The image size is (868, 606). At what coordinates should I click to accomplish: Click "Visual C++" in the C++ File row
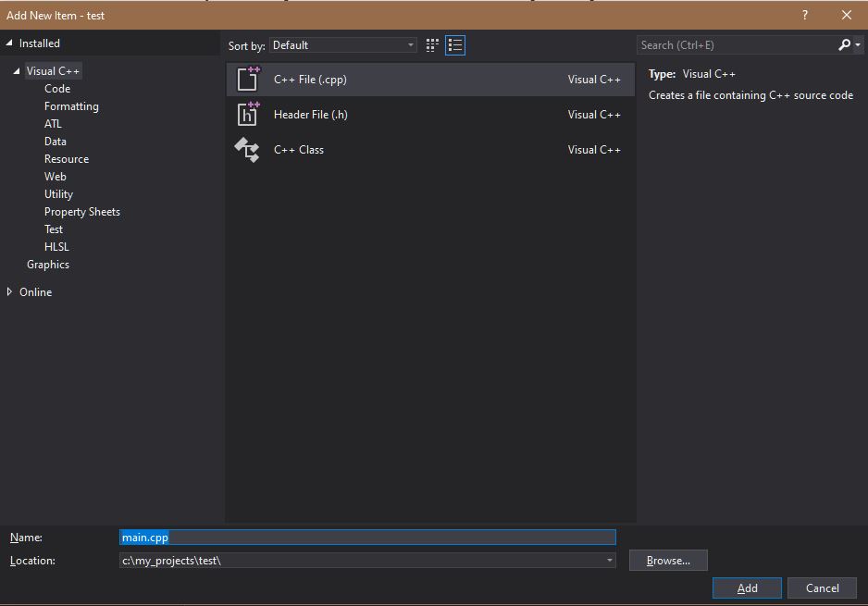(x=594, y=80)
